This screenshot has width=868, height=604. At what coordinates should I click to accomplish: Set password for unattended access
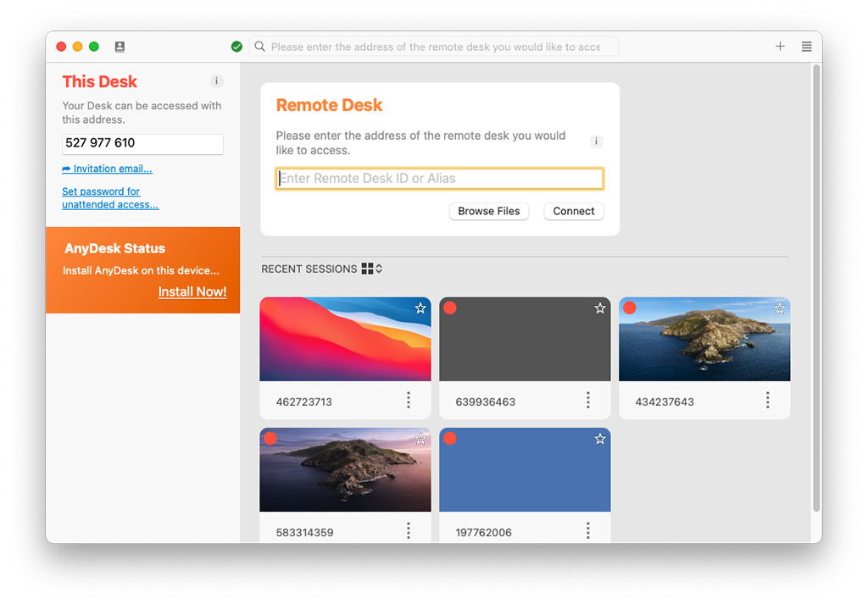point(110,198)
